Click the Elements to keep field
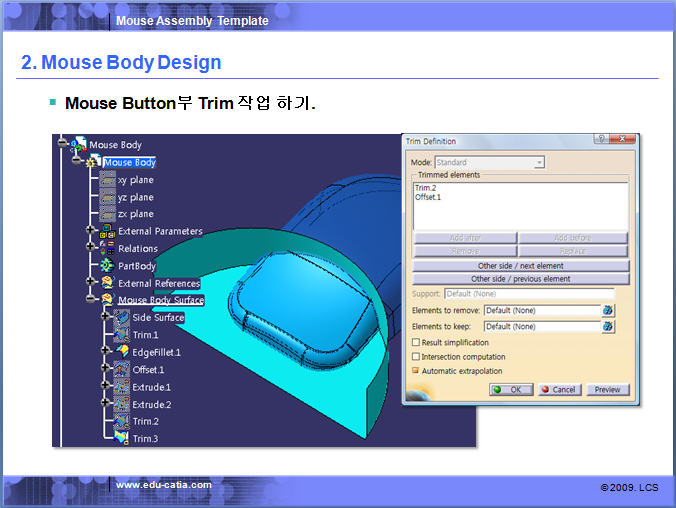The image size is (676, 508). coord(541,327)
